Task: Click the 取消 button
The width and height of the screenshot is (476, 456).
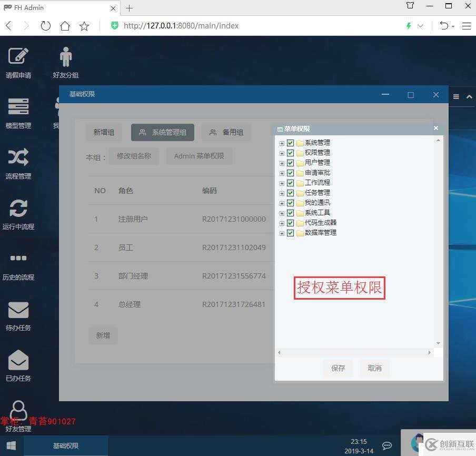Action: 374,368
